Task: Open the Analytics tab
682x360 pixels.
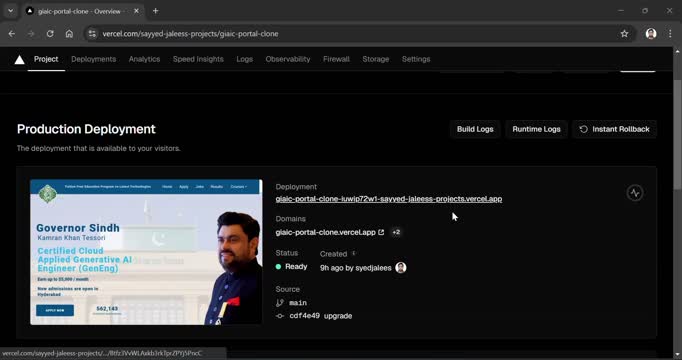Action: pyautogui.click(x=144, y=59)
